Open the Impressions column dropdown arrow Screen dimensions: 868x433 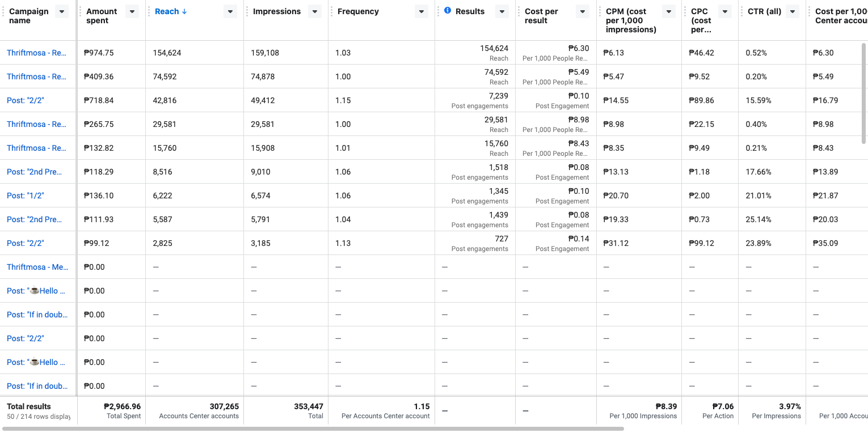[314, 11]
